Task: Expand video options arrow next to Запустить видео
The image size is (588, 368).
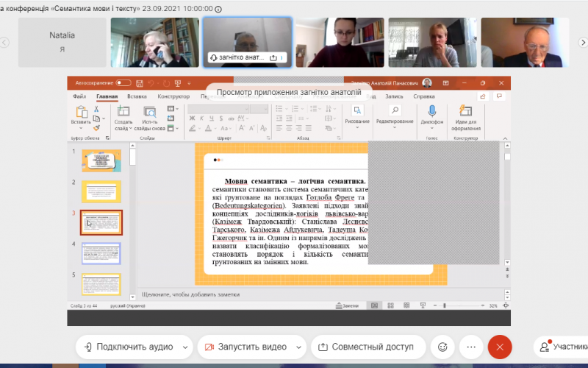Action: click(297, 346)
